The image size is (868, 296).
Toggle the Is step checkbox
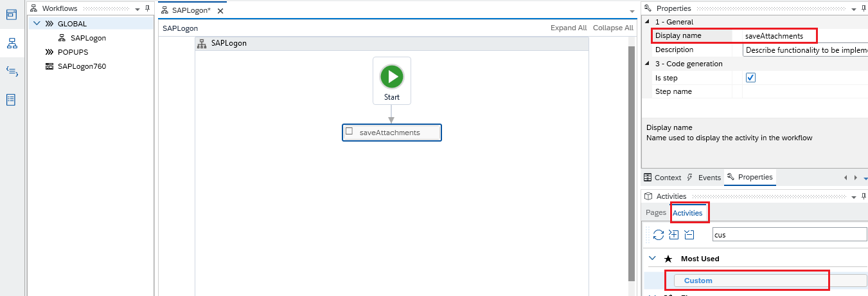(x=750, y=78)
